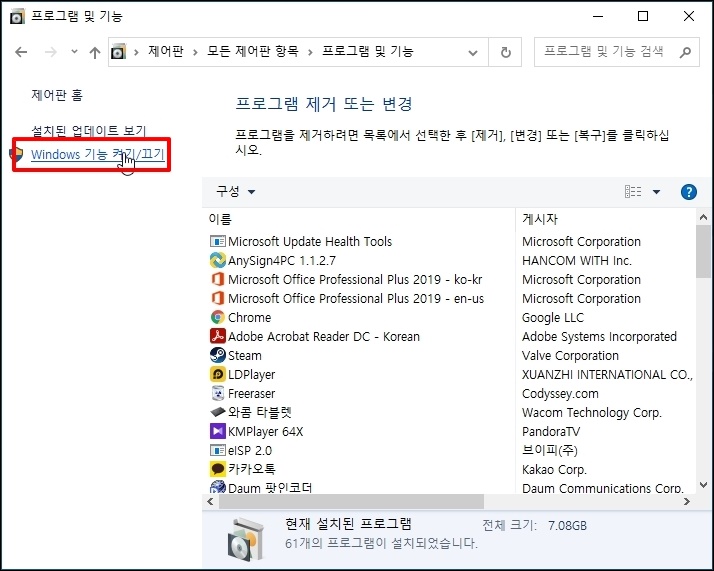Screen dimensions: 714x571
Task: Open the 제어판 홈 link
Action: coord(57,95)
